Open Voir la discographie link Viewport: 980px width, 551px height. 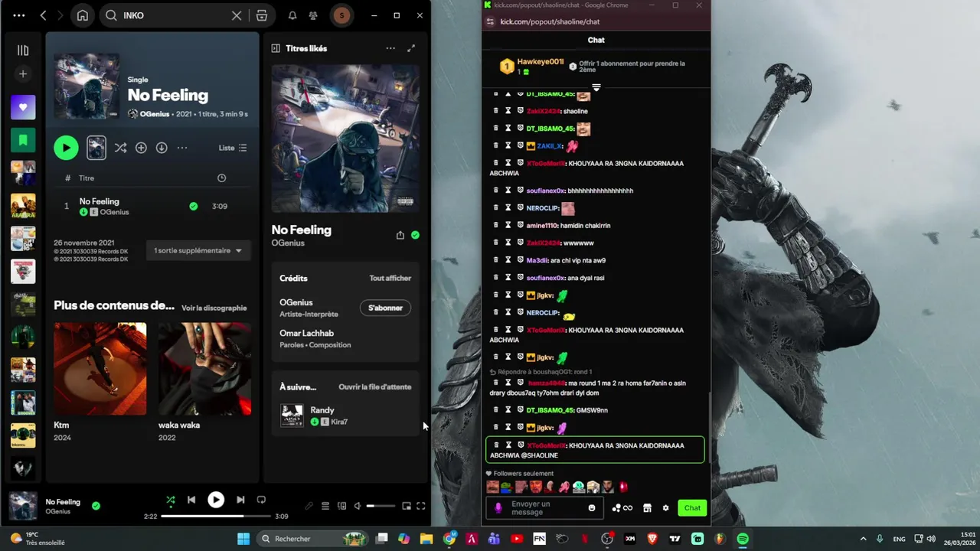214,308
